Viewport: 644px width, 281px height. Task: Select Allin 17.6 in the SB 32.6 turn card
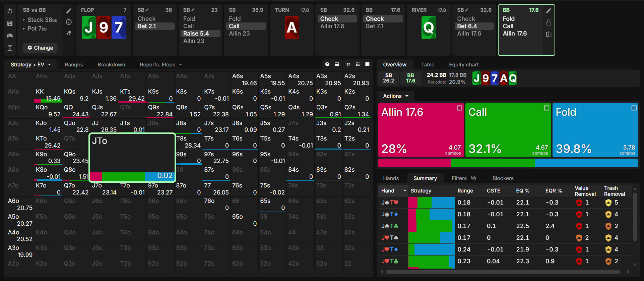[337, 26]
